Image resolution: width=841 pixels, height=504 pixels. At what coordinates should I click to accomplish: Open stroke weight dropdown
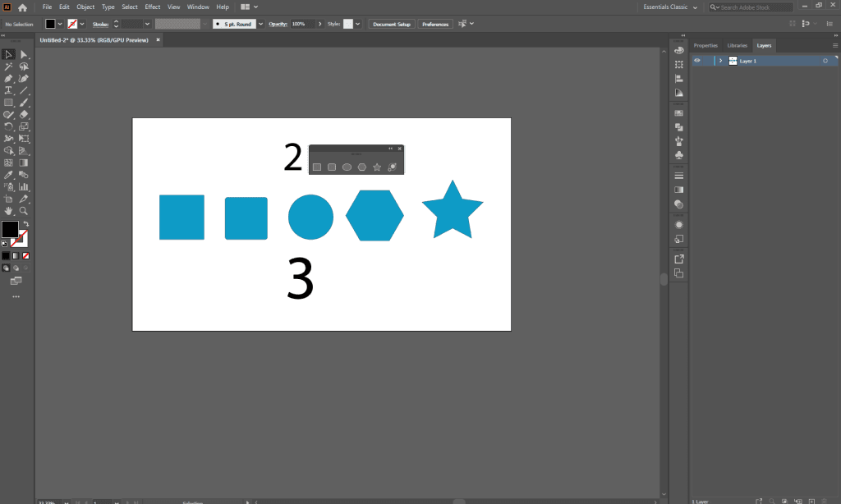[147, 24]
